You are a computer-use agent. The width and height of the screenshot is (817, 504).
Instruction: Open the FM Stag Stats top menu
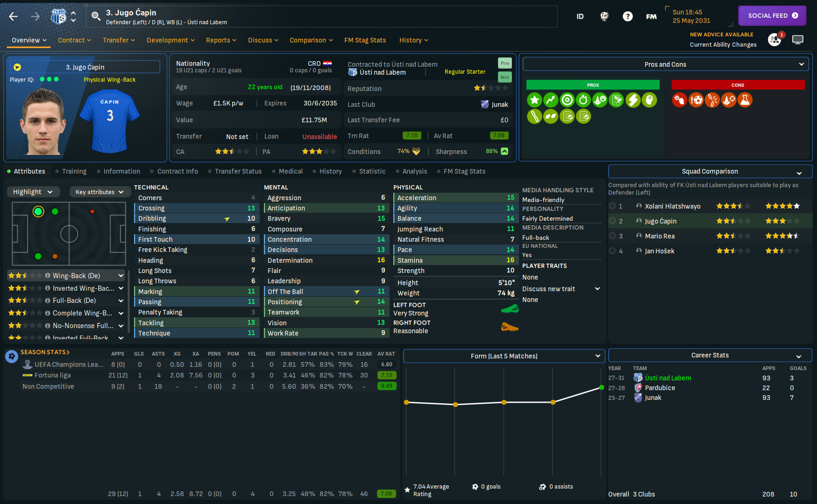[x=365, y=40]
